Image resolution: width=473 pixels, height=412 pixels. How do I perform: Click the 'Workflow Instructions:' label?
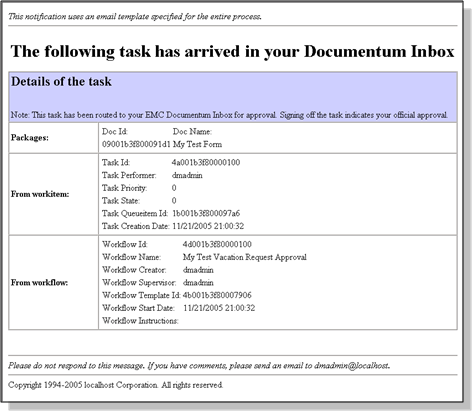tap(140, 320)
